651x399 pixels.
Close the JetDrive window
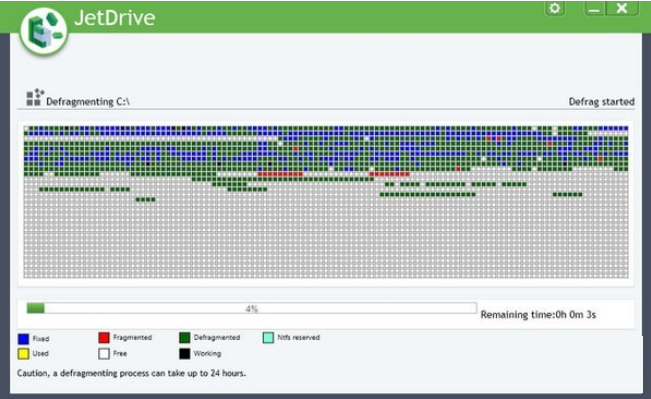[x=622, y=9]
